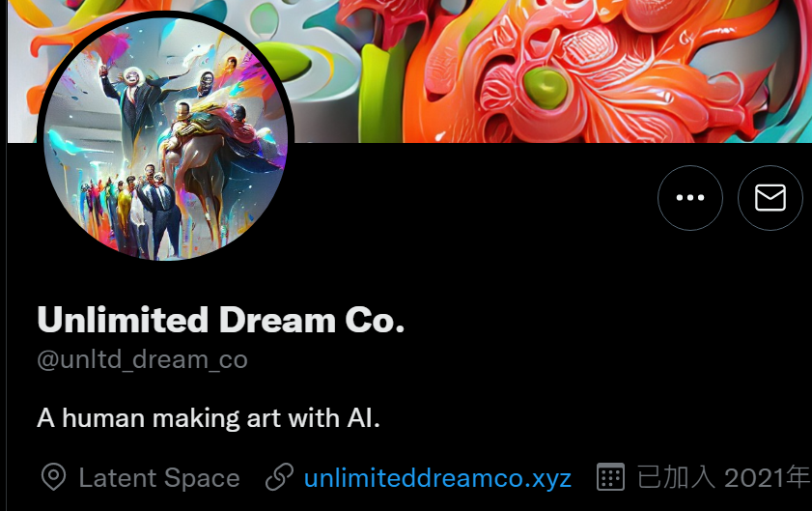Click the Latent Space location text
The height and width of the screenshot is (511, 812).
[159, 477]
